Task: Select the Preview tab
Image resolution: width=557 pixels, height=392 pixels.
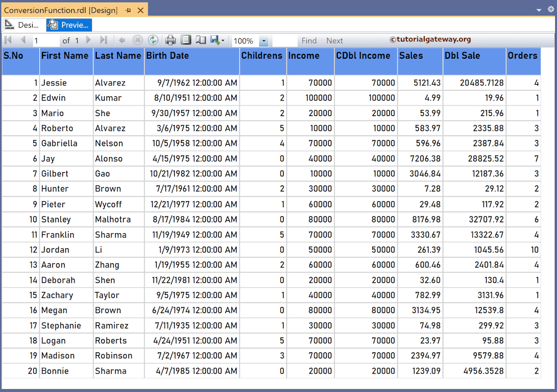Action: click(x=69, y=24)
